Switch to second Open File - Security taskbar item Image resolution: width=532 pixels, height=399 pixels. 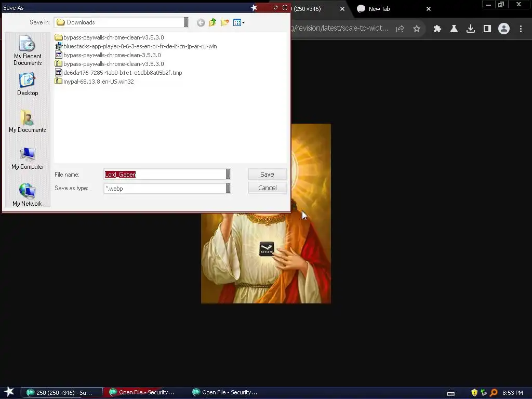click(227, 392)
